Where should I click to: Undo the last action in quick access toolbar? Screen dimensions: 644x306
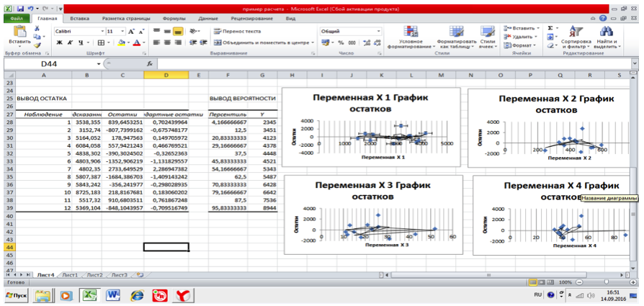tap(31, 8)
